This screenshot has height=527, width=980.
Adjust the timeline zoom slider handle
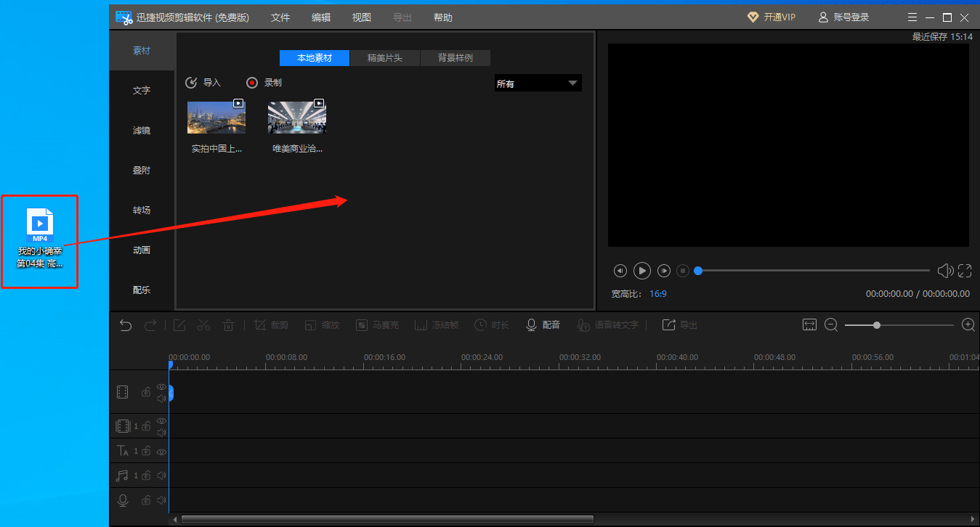(x=877, y=325)
